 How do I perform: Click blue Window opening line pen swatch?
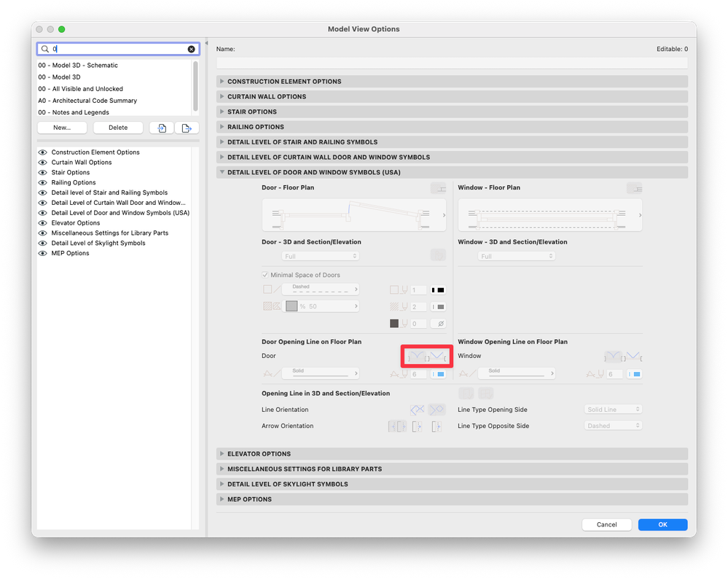click(x=634, y=374)
